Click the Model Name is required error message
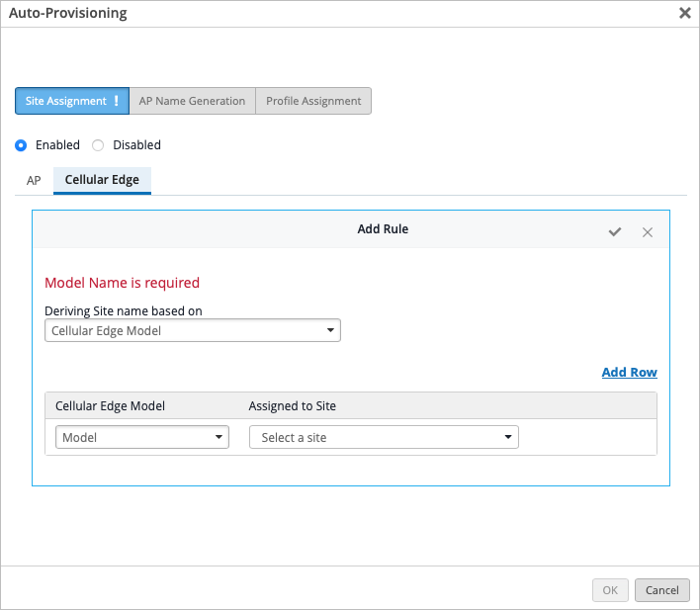This screenshot has width=700, height=610. [x=123, y=283]
